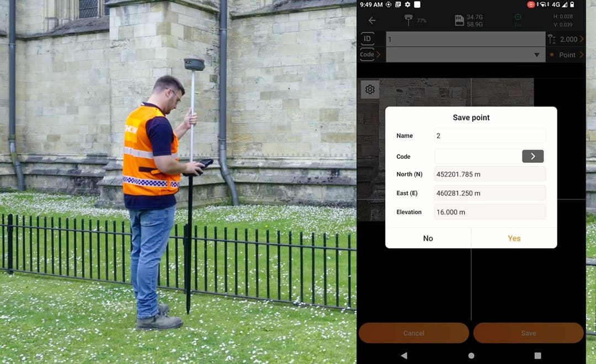Confirm with Yes in the Save point dialog

pyautogui.click(x=514, y=238)
